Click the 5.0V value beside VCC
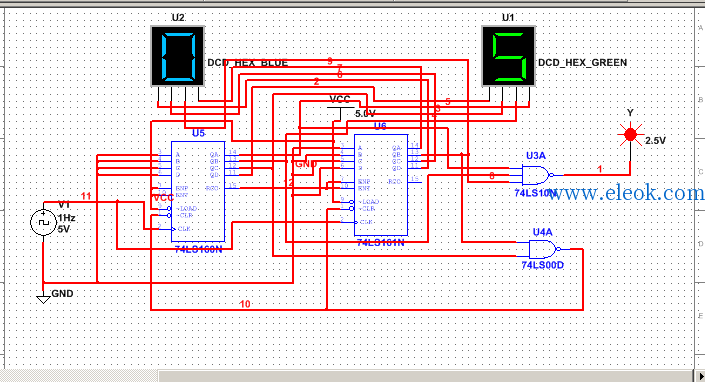The height and width of the screenshot is (382, 705). pos(365,114)
